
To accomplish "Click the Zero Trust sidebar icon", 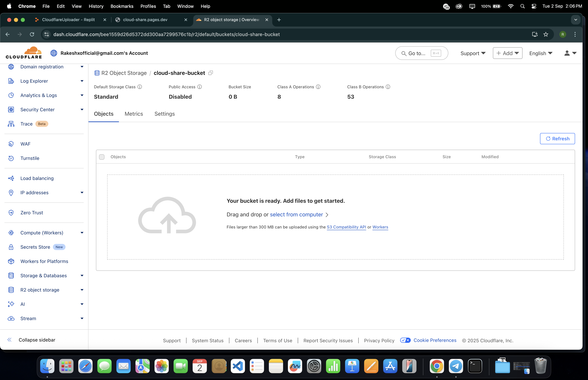I will coord(11,212).
